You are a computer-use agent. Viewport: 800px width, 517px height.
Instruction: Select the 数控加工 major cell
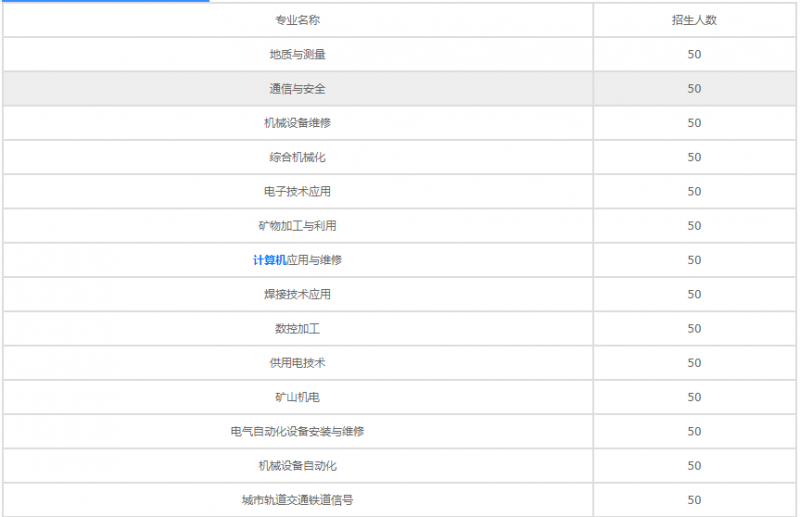(x=297, y=329)
